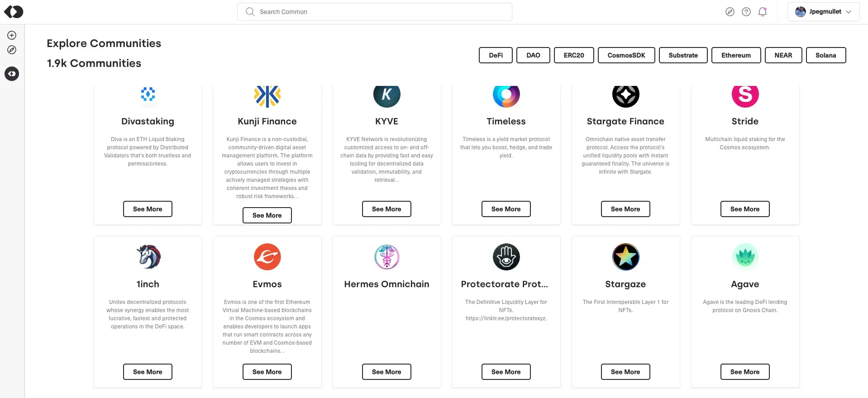Screen dimensions: 868x398
Task: Click See More under Divastaking
Action: 148,209
